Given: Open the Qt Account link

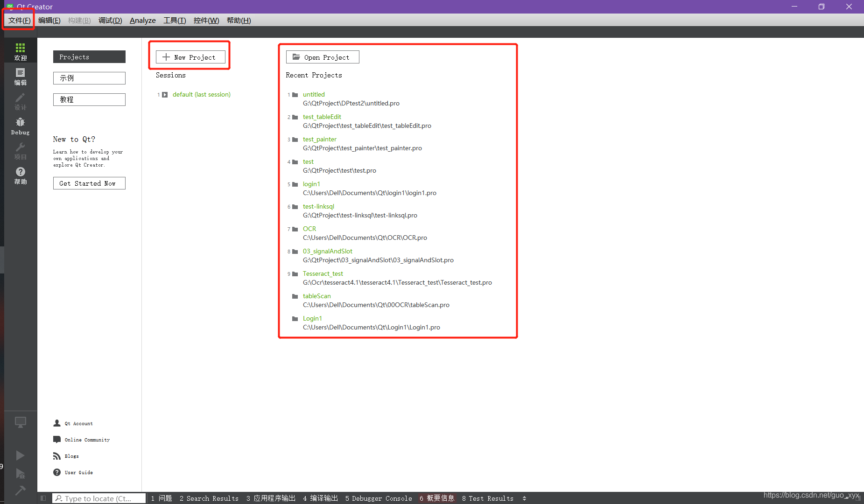Looking at the screenshot, I should [x=79, y=423].
